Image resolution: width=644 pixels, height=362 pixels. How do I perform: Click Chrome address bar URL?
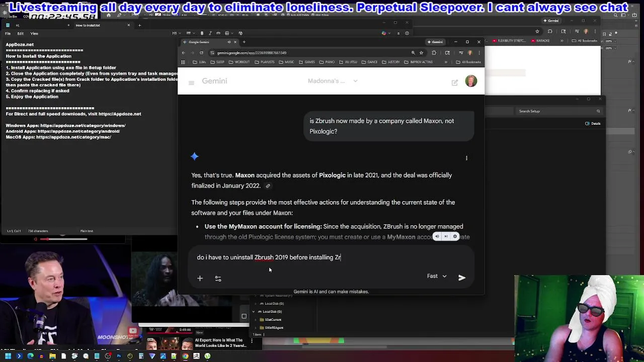252,53
